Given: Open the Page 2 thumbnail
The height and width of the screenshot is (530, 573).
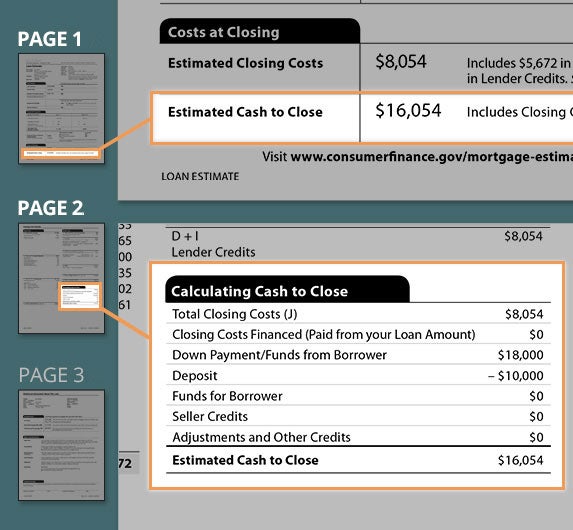Looking at the screenshot, I should [x=61, y=278].
